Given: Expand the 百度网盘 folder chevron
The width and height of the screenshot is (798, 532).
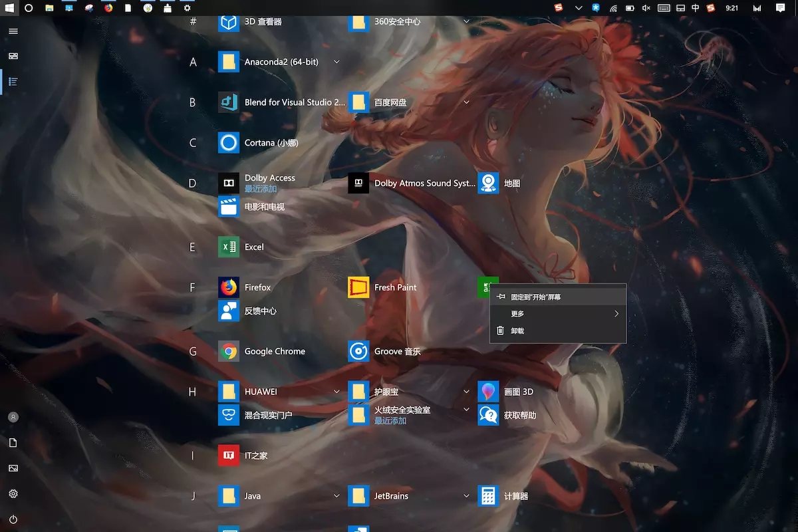Looking at the screenshot, I should click(466, 102).
